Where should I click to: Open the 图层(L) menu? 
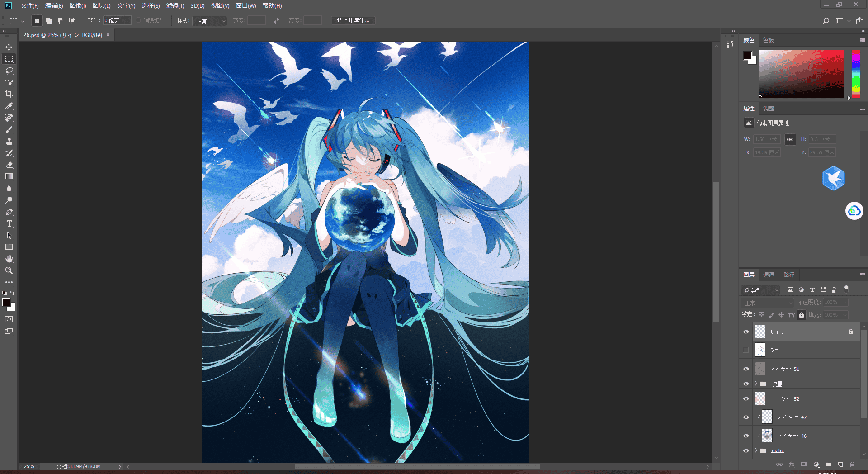101,6
